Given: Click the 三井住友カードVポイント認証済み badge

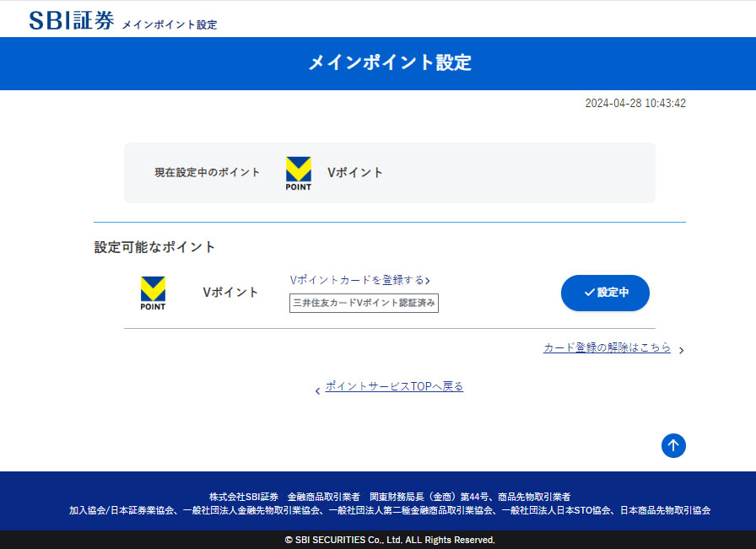Looking at the screenshot, I should 364,303.
